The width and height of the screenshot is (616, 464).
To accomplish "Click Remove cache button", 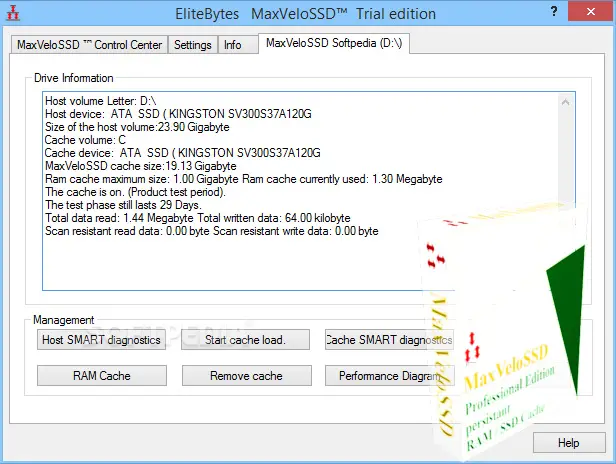I will click(x=246, y=376).
